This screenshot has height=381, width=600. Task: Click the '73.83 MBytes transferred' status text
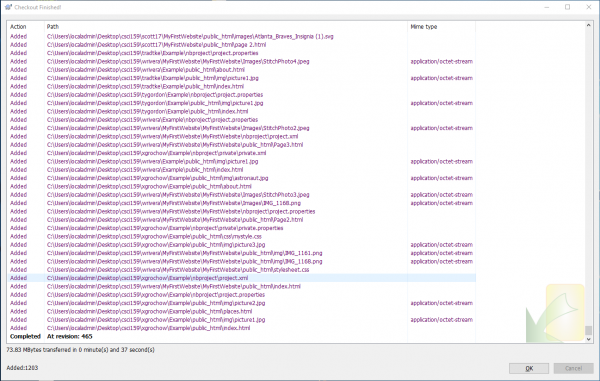pos(80,350)
